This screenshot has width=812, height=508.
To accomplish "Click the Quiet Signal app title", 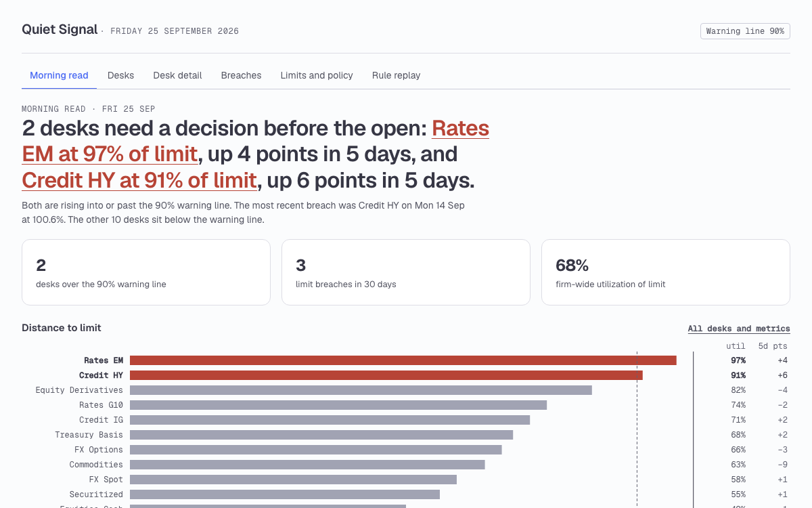I will coord(60,30).
